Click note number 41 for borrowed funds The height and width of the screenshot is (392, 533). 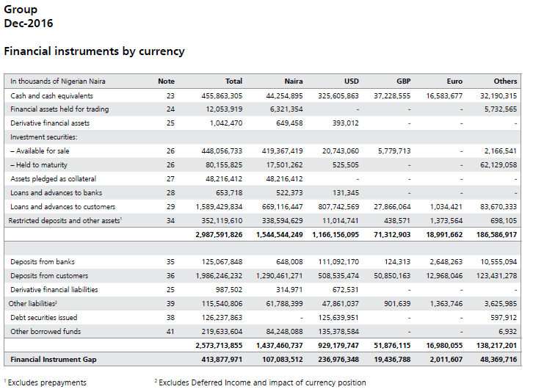(170, 332)
